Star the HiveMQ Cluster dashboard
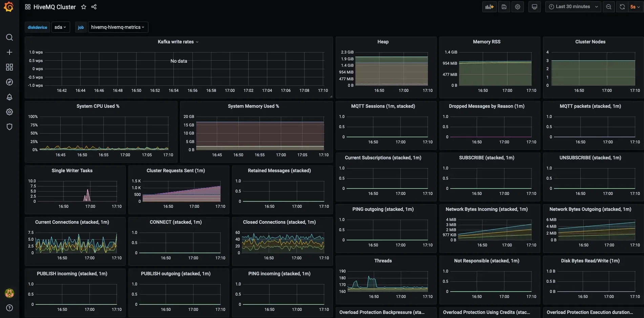Image resolution: width=644 pixels, height=318 pixels. (84, 7)
